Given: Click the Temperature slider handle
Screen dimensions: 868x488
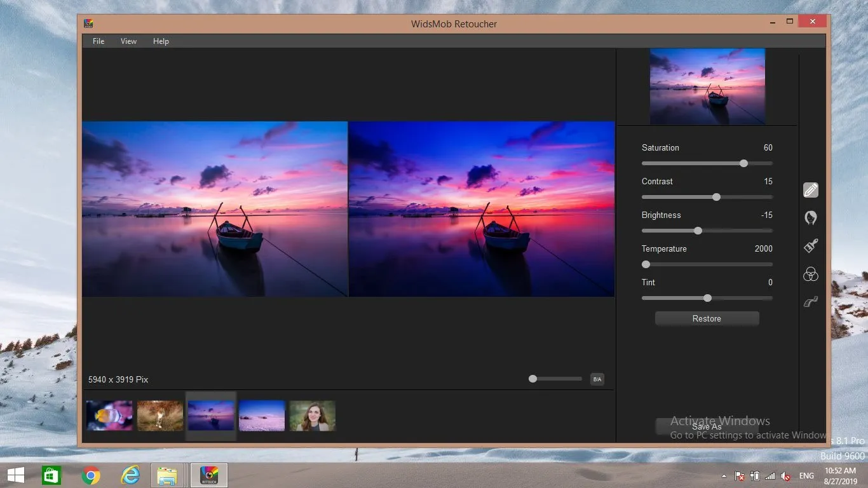Looking at the screenshot, I should point(646,264).
